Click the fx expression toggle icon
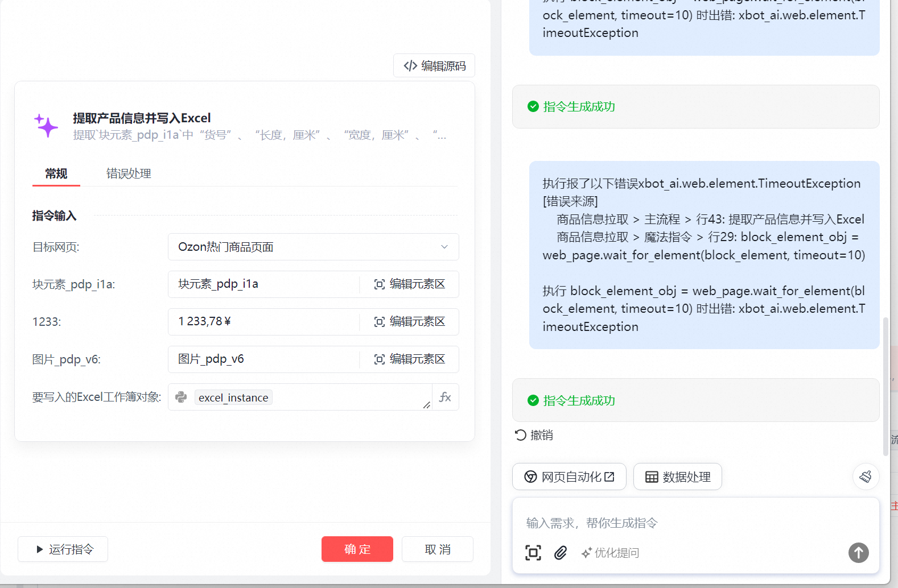The width and height of the screenshot is (898, 588). [445, 397]
